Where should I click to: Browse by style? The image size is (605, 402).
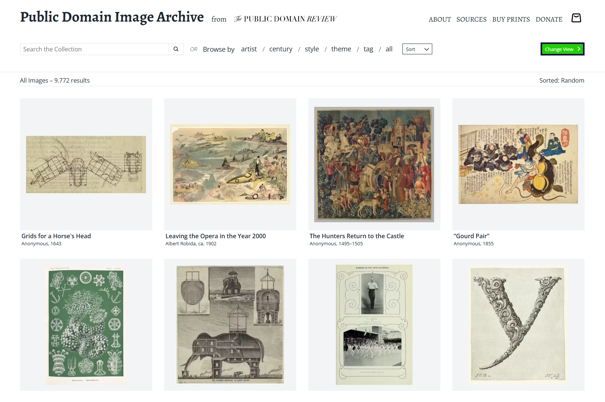coord(312,49)
